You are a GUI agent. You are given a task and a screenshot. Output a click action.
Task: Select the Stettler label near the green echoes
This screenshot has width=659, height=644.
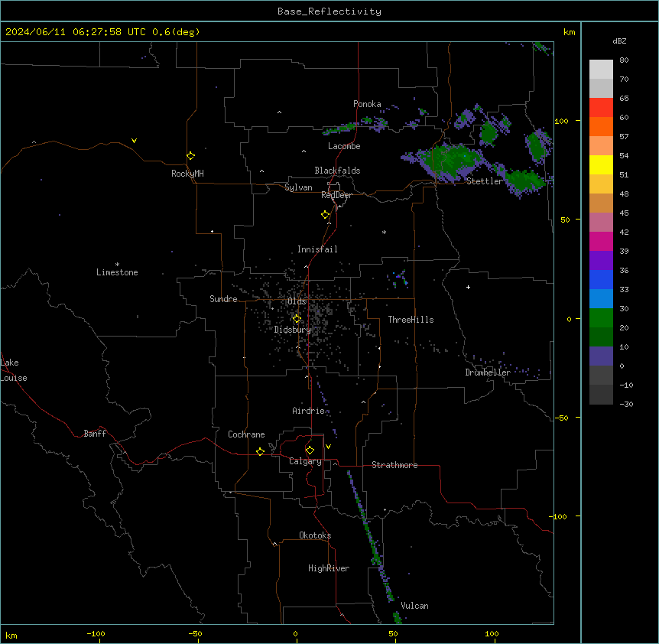pos(484,181)
